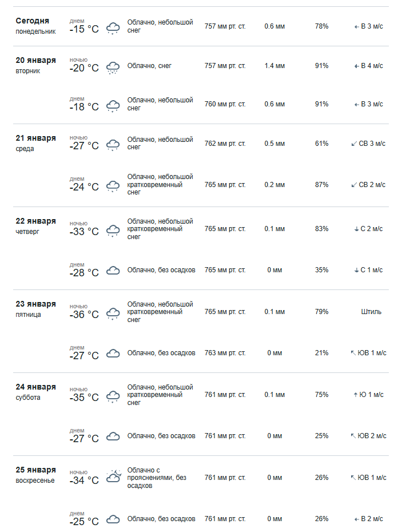The image size is (406, 532).
Task: Click the 'Штиль' wind value
Action: pyautogui.click(x=371, y=312)
